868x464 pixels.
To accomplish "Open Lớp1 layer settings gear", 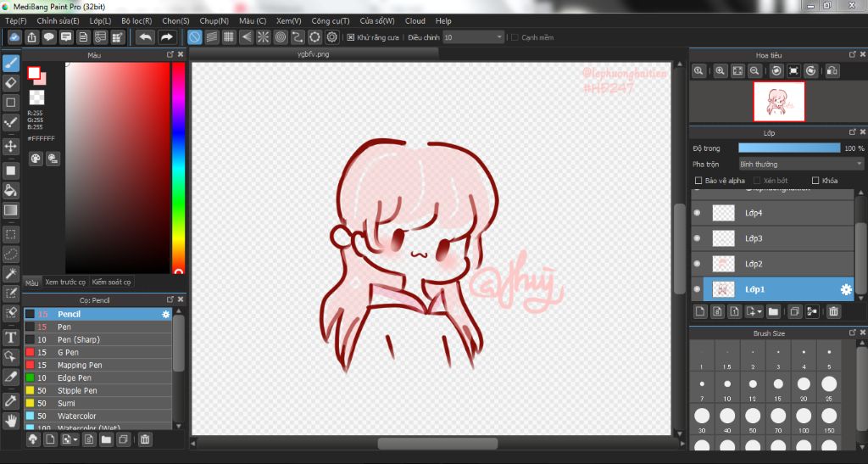I will point(846,289).
